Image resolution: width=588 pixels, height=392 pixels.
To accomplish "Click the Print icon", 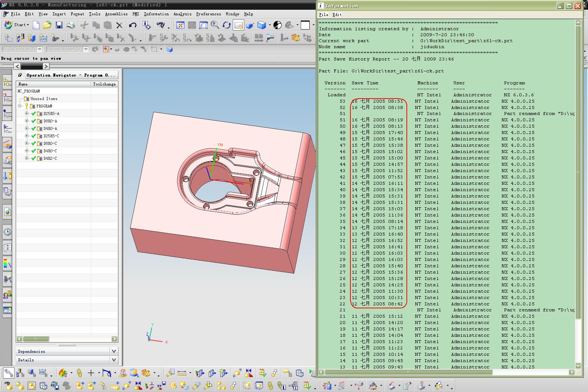I will click(x=71, y=25).
